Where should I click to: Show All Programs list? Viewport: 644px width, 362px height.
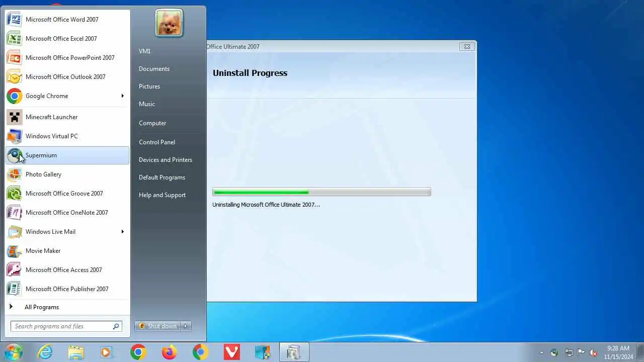point(67,307)
